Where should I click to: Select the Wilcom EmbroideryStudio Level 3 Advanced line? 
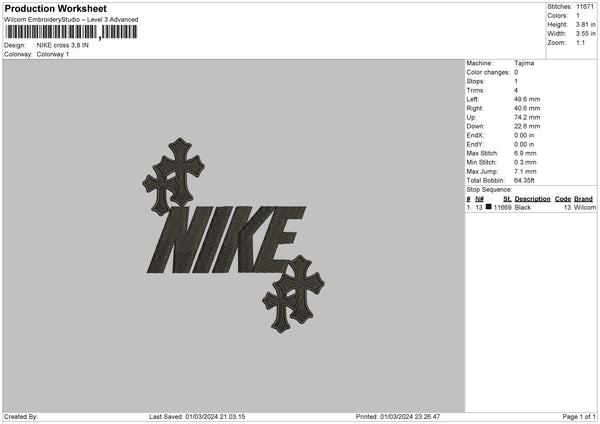71,20
